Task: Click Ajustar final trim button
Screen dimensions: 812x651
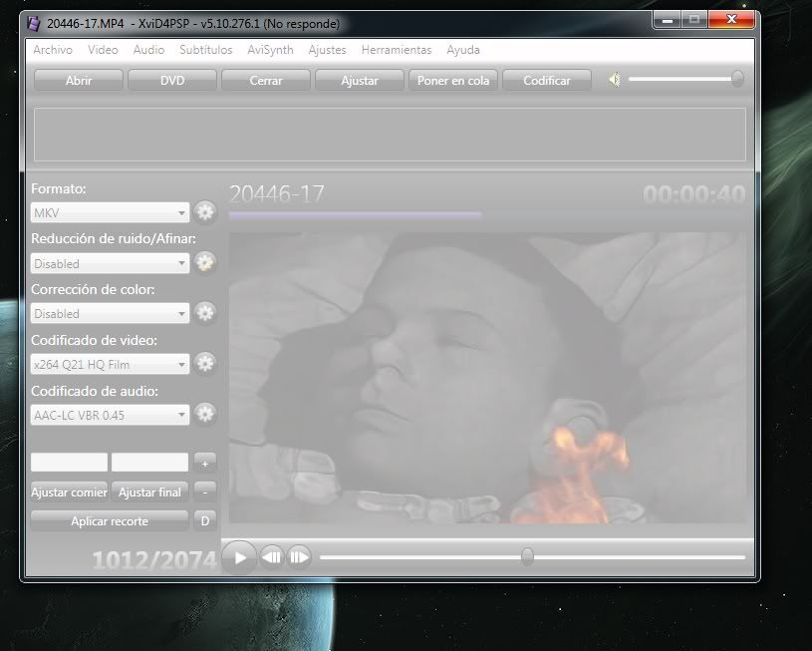Action: pyautogui.click(x=149, y=491)
